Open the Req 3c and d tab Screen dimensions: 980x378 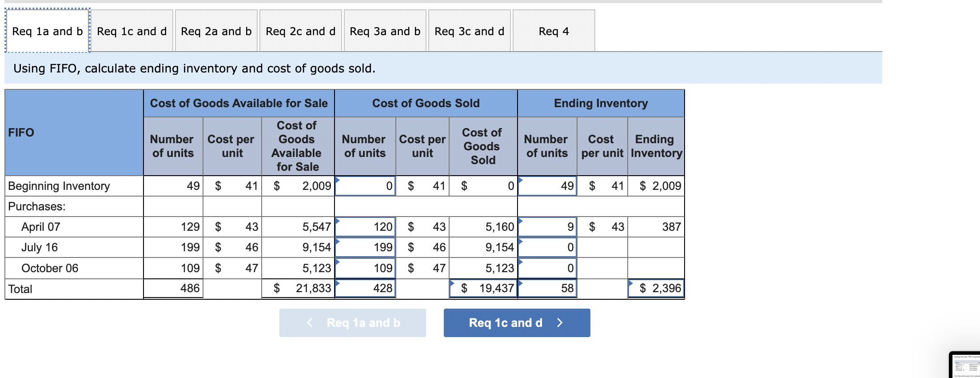click(x=470, y=31)
